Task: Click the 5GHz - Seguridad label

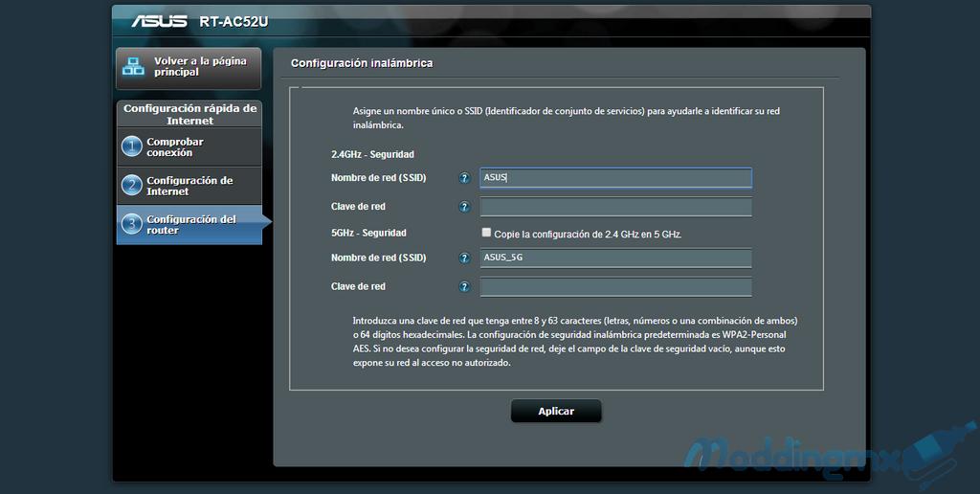Action: pyautogui.click(x=368, y=234)
